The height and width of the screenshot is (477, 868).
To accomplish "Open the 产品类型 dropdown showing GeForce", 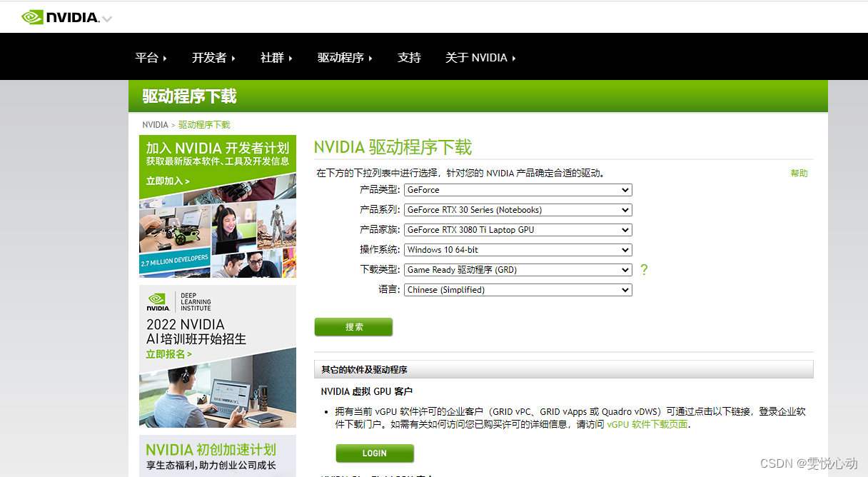I will point(518,190).
